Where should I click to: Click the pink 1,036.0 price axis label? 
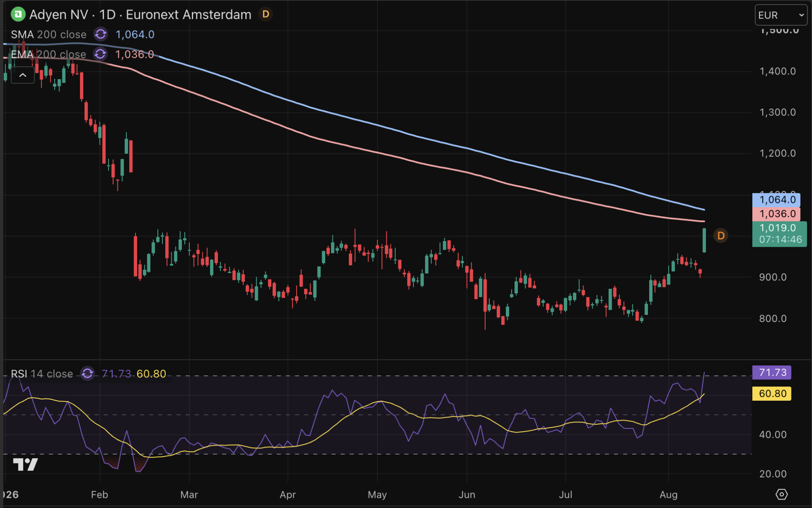[x=776, y=214]
